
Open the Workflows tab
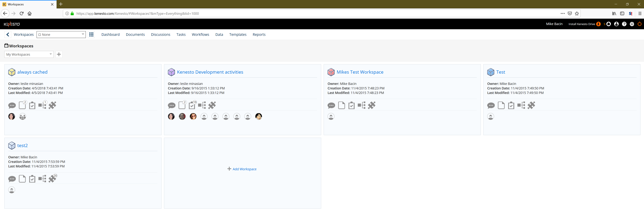pos(200,34)
